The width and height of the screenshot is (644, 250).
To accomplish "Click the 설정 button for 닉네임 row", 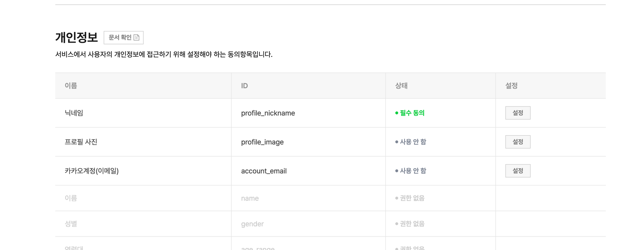I will point(518,113).
